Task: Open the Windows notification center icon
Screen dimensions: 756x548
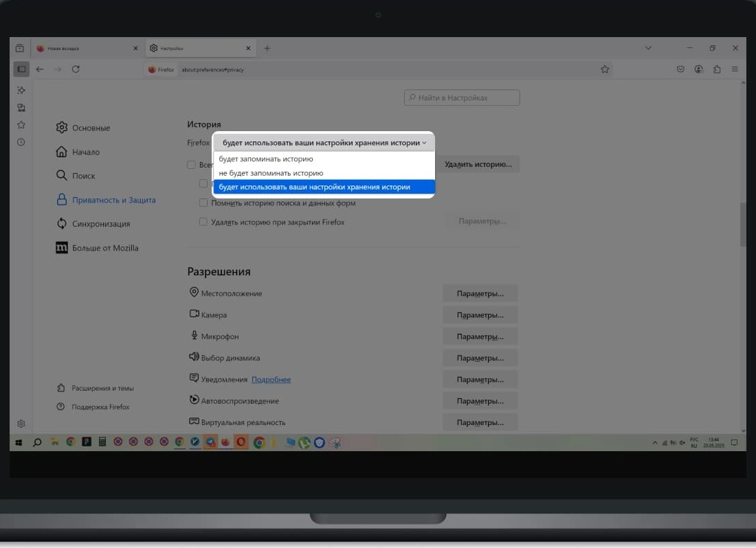Action: point(734,442)
